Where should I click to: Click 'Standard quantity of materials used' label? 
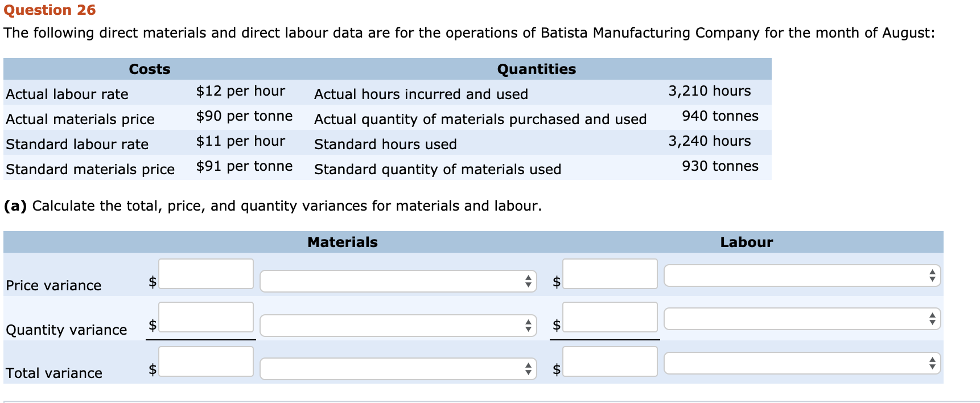pyautogui.click(x=438, y=169)
